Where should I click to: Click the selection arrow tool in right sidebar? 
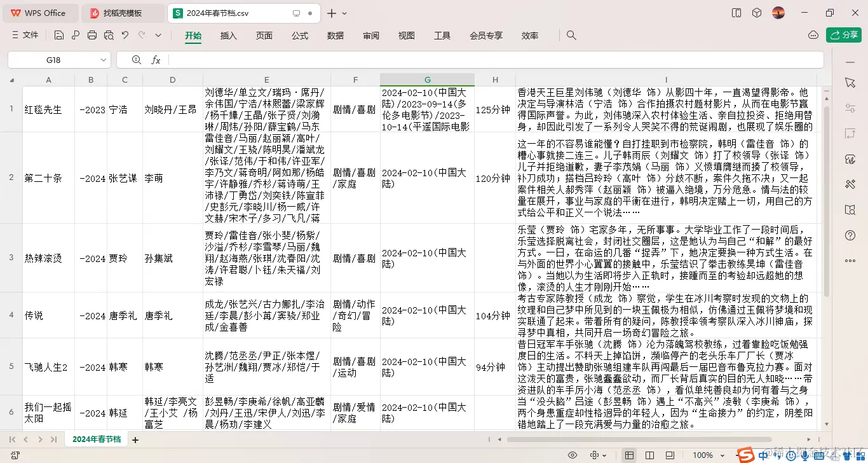tap(850, 83)
